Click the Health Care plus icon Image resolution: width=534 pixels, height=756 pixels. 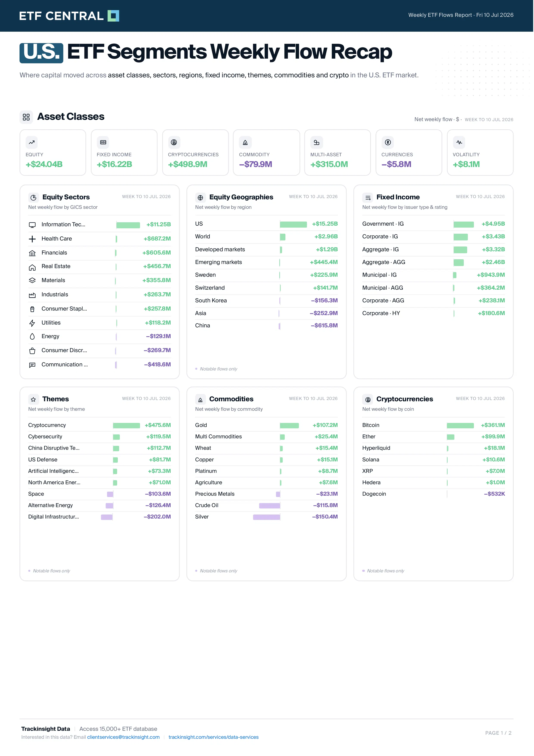[32, 239]
